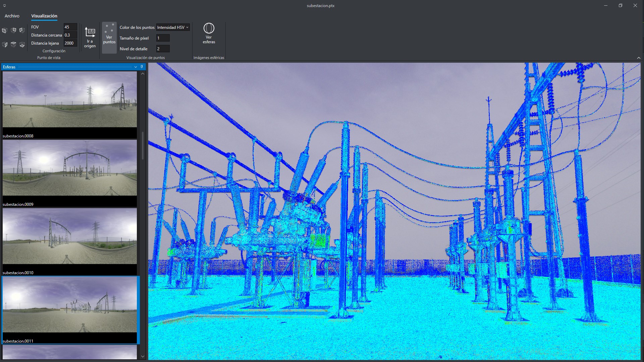Switch to the Visualización tab

44,16
